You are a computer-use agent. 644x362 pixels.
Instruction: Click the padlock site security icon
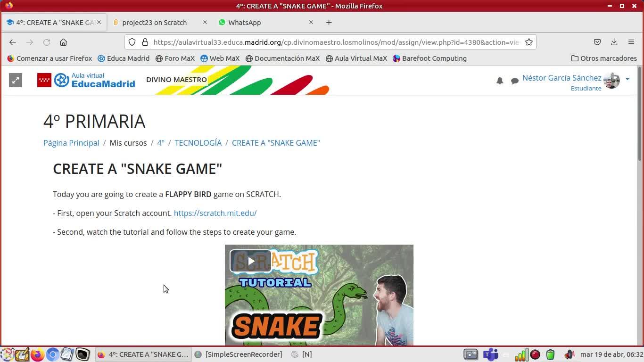coord(145,42)
